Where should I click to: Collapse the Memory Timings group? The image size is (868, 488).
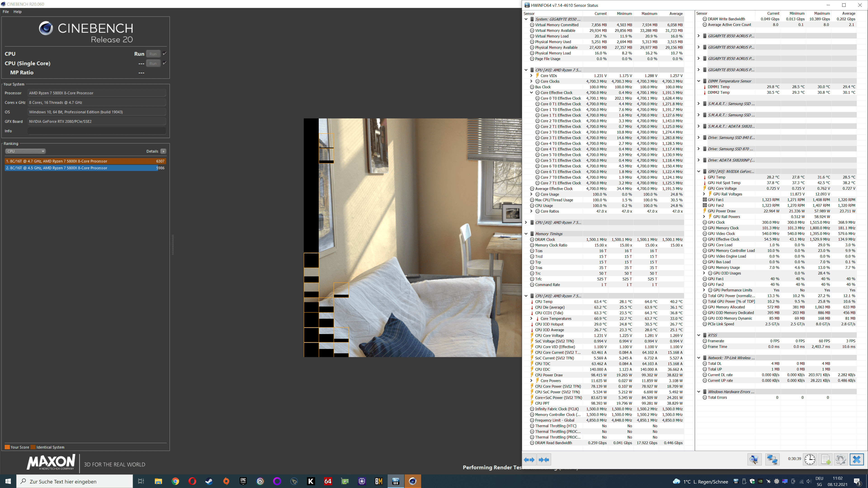pyautogui.click(x=526, y=234)
